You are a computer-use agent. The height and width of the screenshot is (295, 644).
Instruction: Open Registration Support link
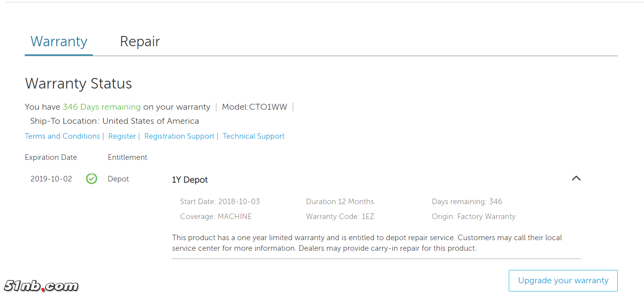pyautogui.click(x=179, y=136)
